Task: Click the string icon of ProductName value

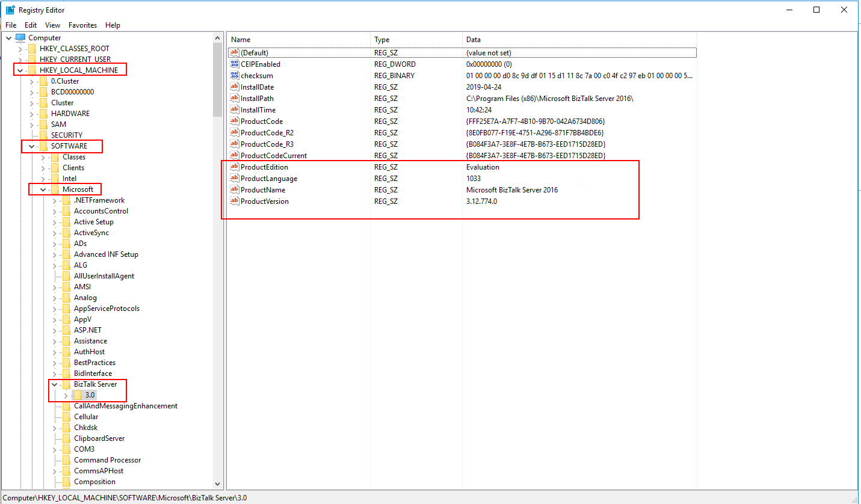Action: [x=235, y=190]
